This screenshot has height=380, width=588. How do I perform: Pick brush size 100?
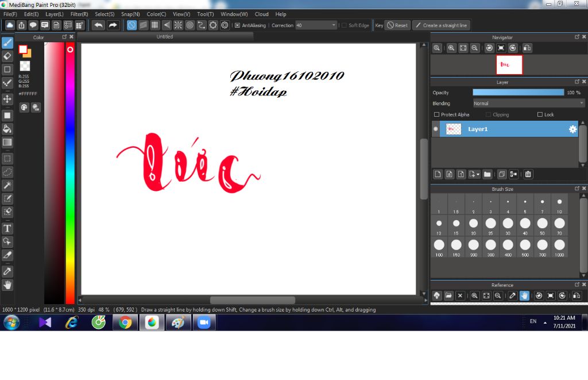tap(439, 247)
